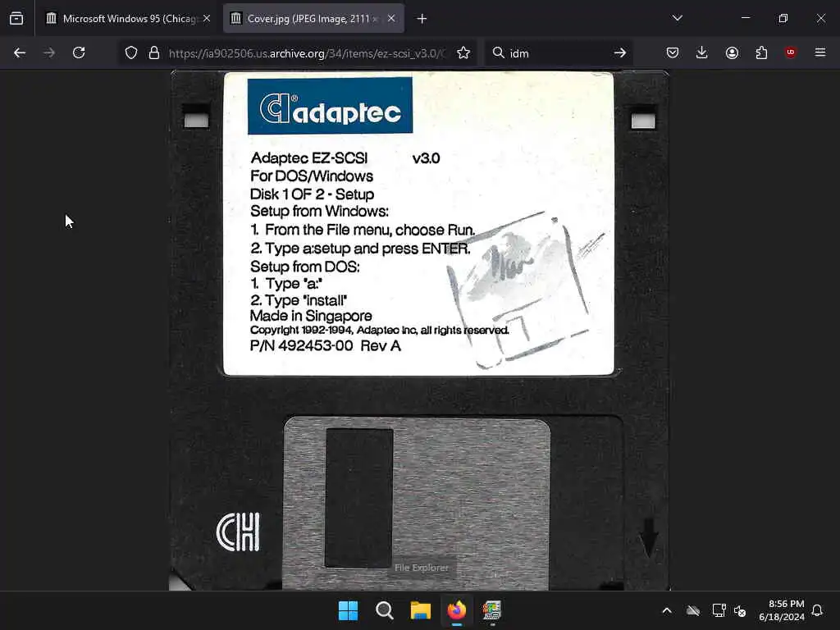Open the Extensions panel

pos(761,52)
